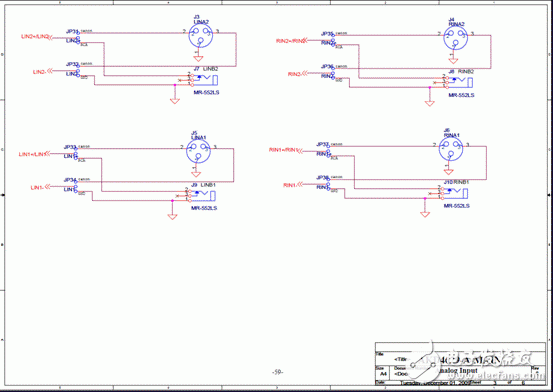Click the page number -59- at bottom

pyautogui.click(x=278, y=372)
